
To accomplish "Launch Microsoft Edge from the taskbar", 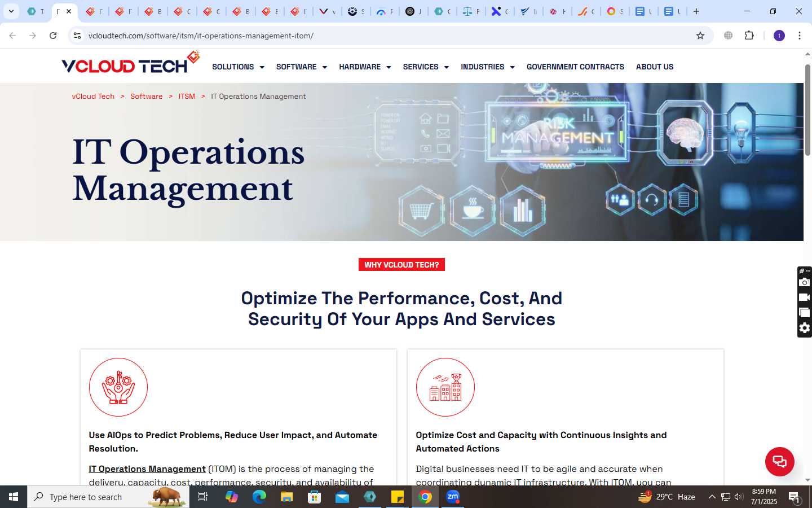I will tap(259, 497).
